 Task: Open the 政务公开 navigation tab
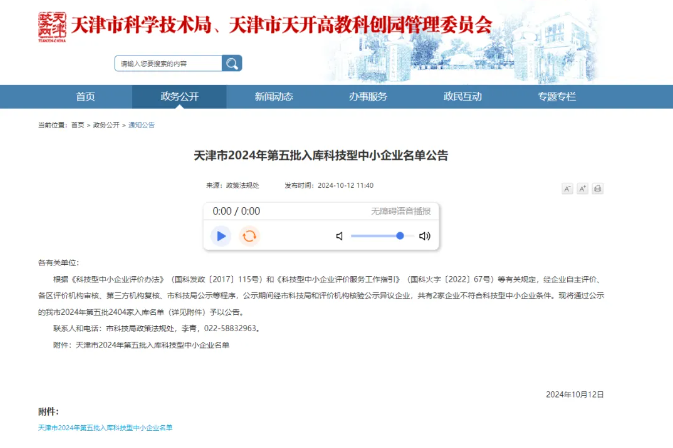[179, 97]
